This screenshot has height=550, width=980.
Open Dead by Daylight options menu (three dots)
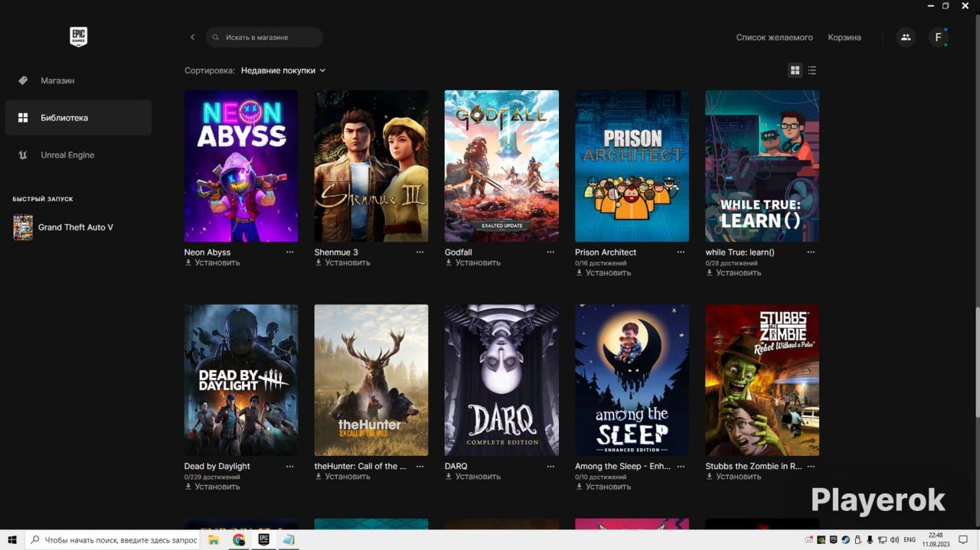[290, 466]
